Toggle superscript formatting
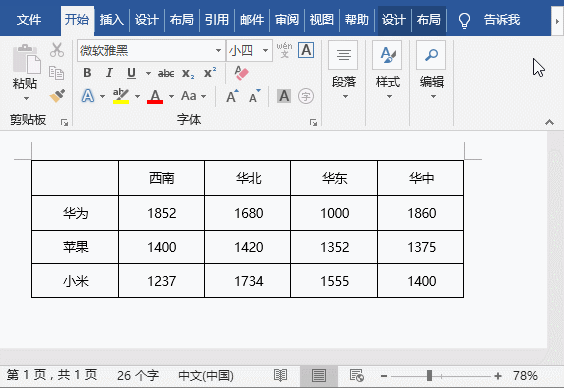Screen dimensions: 564x388 (x=210, y=73)
